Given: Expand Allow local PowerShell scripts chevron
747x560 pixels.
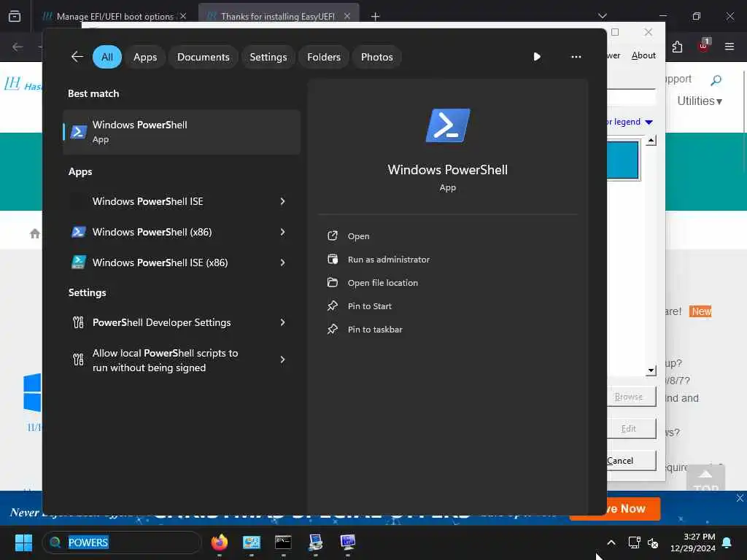Looking at the screenshot, I should pos(282,359).
